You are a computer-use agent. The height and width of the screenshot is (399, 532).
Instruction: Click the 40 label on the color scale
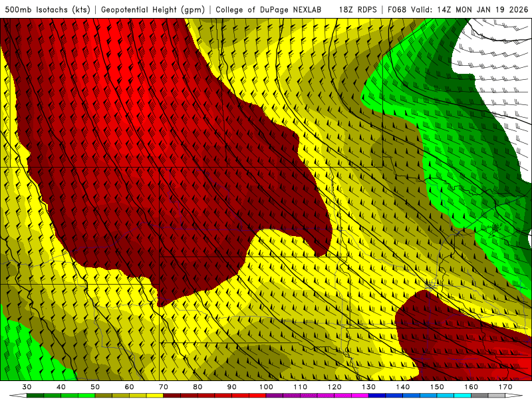(61, 387)
